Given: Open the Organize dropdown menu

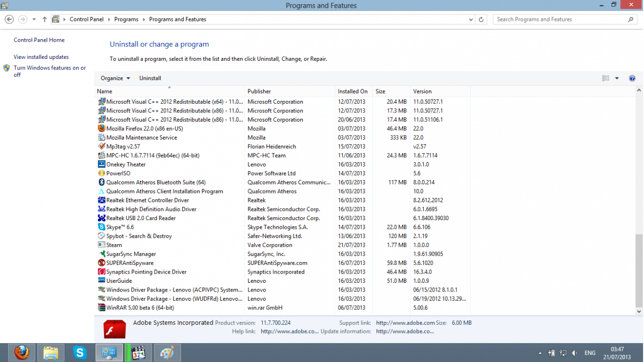Looking at the screenshot, I should click(x=115, y=78).
